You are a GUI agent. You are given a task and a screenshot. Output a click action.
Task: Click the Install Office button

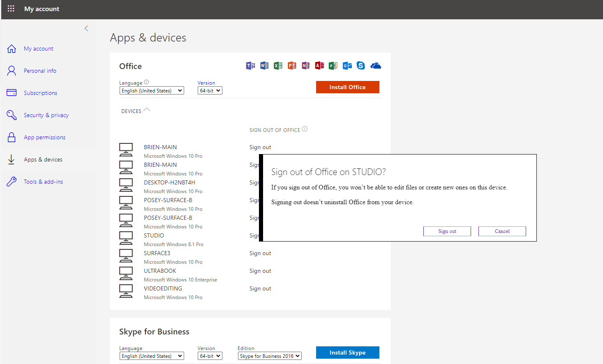(348, 87)
